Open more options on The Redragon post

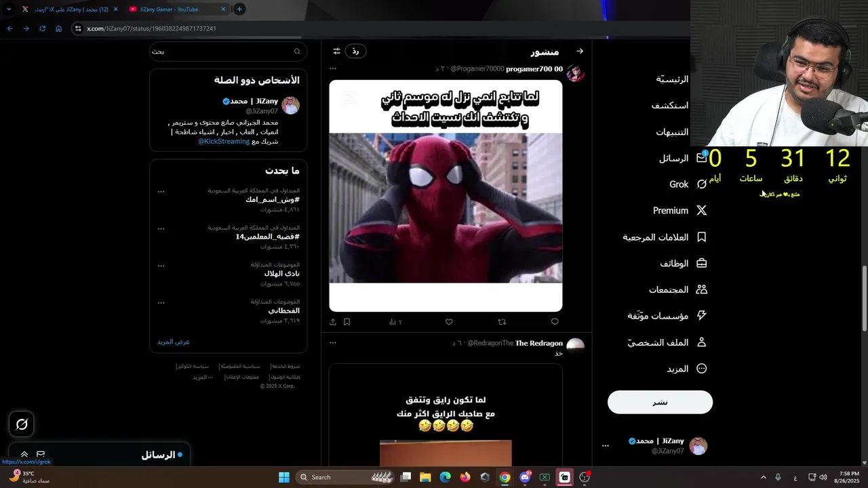tap(333, 343)
